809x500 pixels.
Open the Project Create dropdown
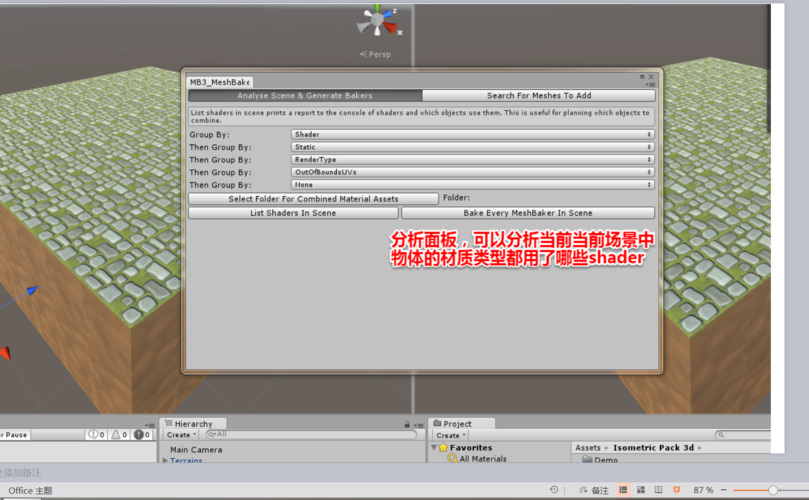[x=450, y=436]
